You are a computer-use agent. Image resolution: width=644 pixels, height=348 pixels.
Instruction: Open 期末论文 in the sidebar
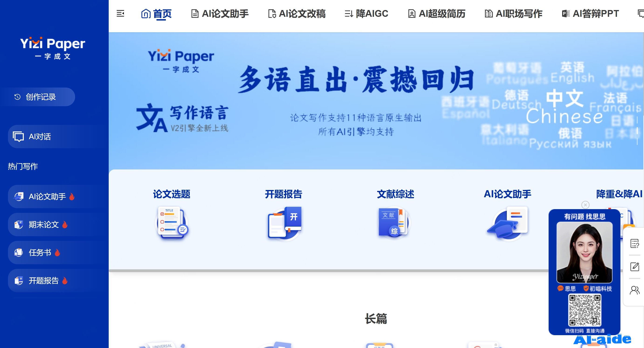pos(58,225)
